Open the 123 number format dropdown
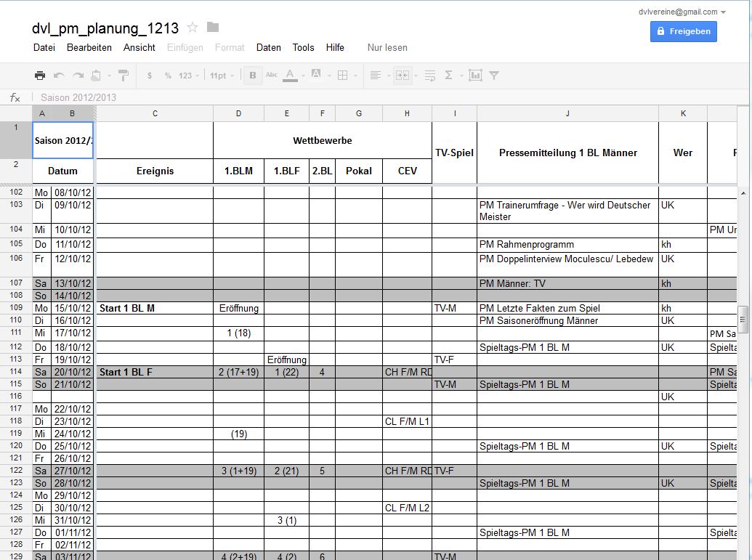The width and height of the screenshot is (752, 560). coord(188,76)
